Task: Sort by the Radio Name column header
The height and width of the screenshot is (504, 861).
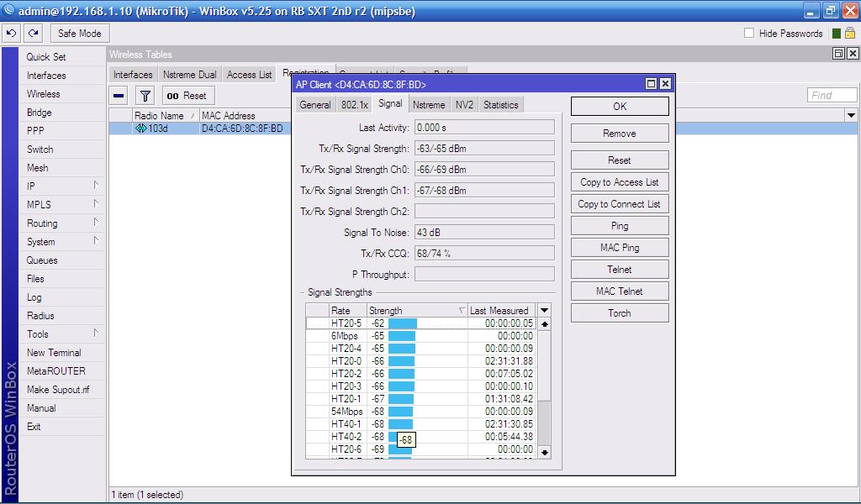Action: (166, 116)
